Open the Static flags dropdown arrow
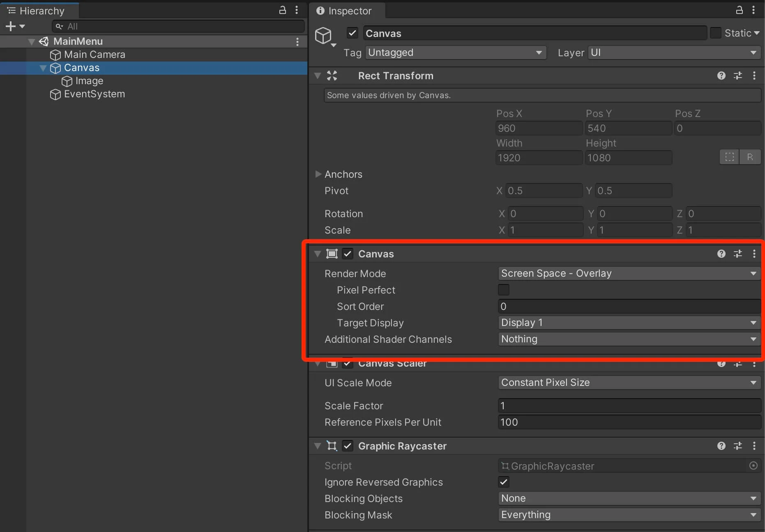 pos(757,33)
